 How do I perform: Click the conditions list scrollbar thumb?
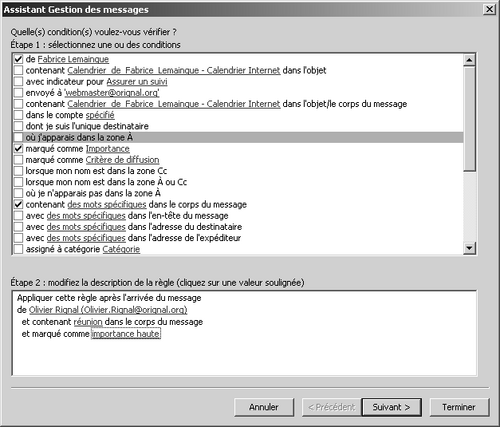469,119
